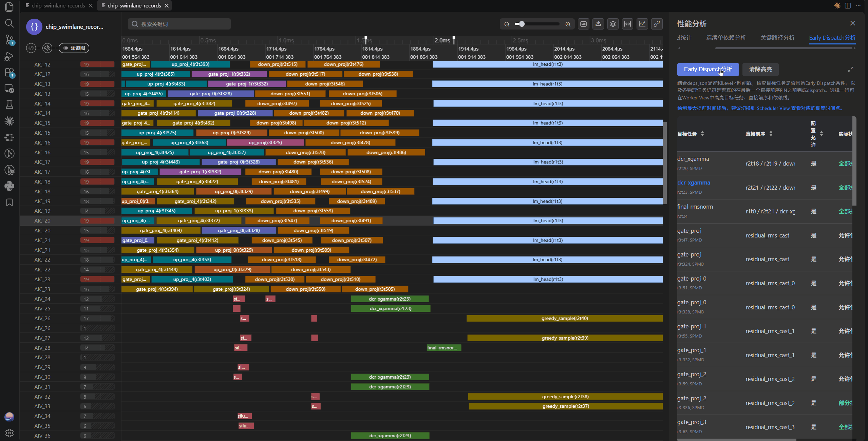Open the Manage gear at sidebar bottom
This screenshot has width=868, height=441.
9,433
